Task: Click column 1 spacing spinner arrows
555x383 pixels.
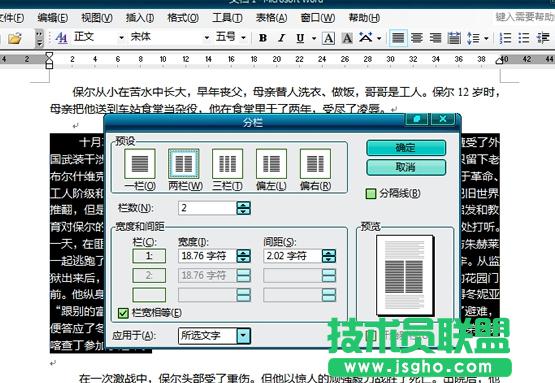Action: (x=329, y=256)
